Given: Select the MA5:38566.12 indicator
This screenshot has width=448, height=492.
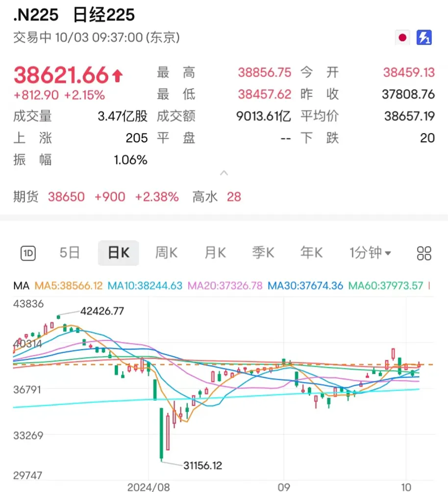Looking at the screenshot, I should (x=69, y=286).
